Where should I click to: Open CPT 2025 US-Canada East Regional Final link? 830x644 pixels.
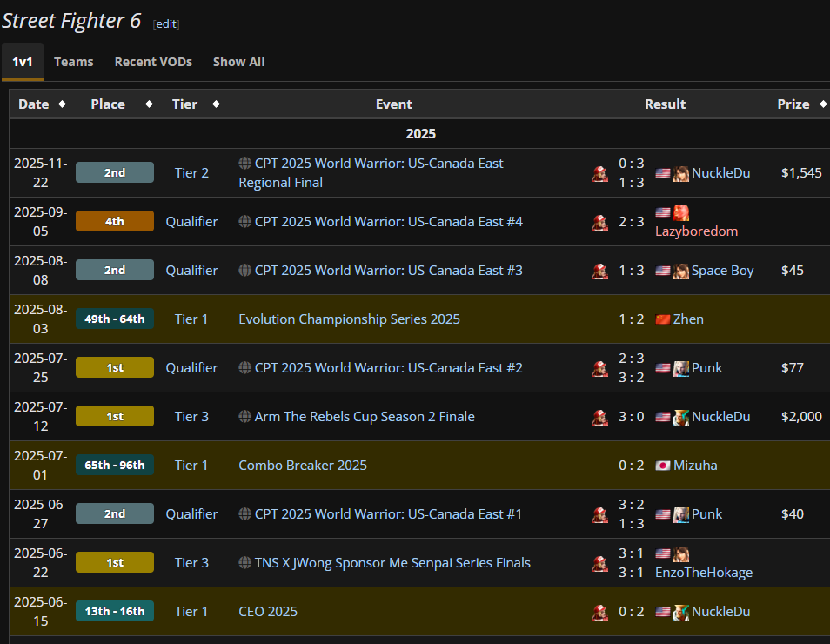371,172
